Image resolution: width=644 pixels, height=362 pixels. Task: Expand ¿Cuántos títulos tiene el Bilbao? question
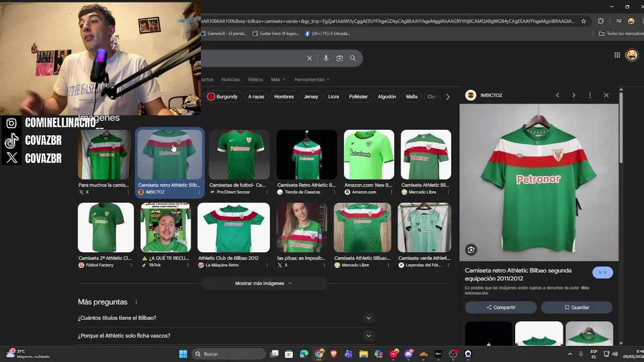coord(226,318)
